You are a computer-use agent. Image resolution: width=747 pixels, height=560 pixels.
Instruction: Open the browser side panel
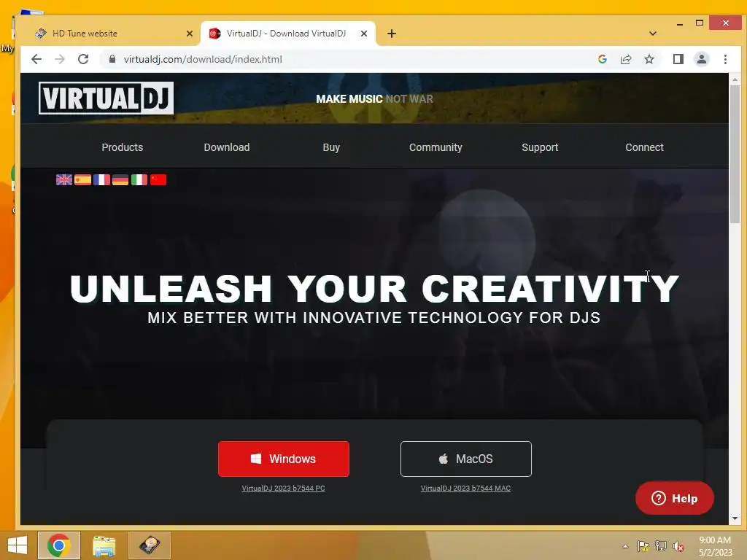point(678,59)
